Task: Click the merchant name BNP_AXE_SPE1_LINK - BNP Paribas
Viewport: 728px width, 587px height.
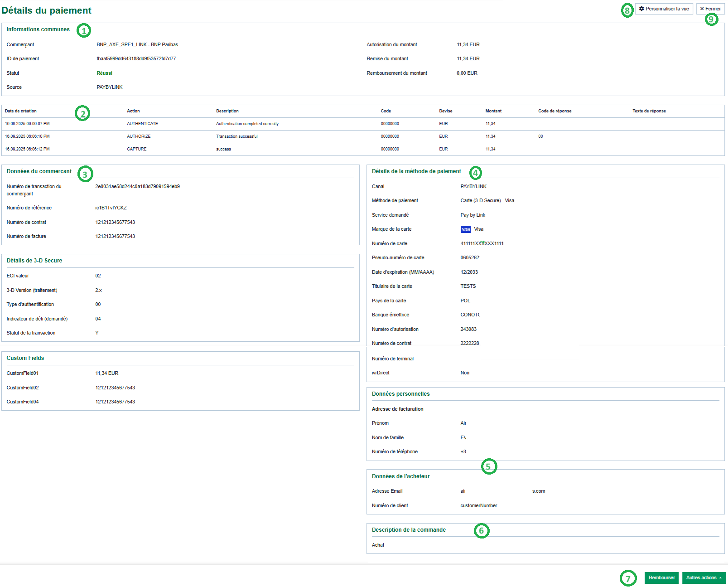Action: [x=137, y=44]
